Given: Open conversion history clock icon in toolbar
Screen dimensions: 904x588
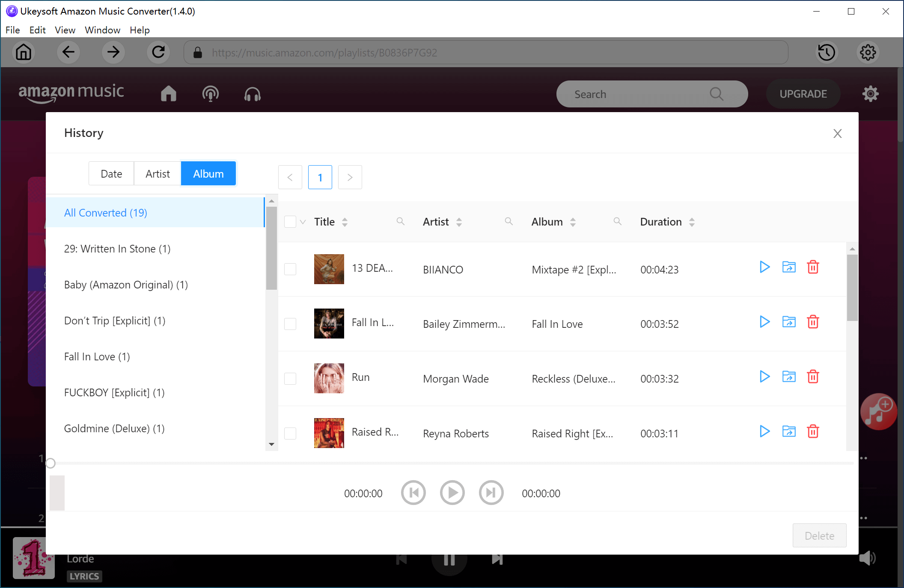Looking at the screenshot, I should (827, 53).
